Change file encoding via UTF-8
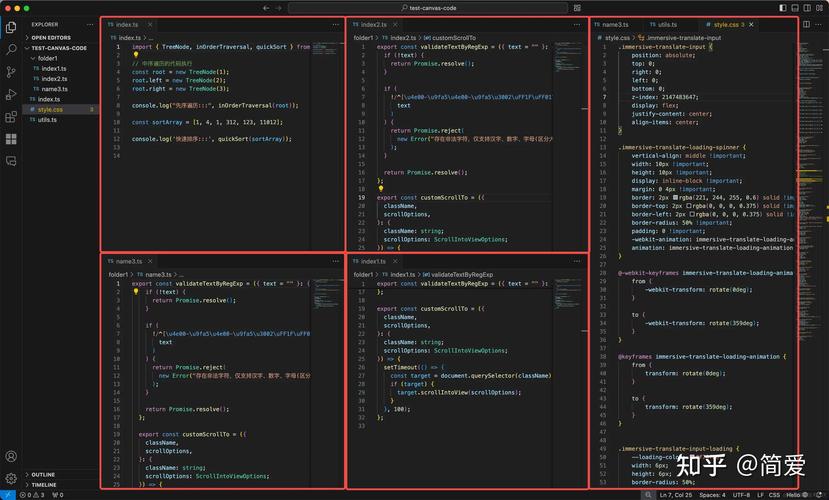Image resolution: width=829 pixels, height=500 pixels. 741,495
